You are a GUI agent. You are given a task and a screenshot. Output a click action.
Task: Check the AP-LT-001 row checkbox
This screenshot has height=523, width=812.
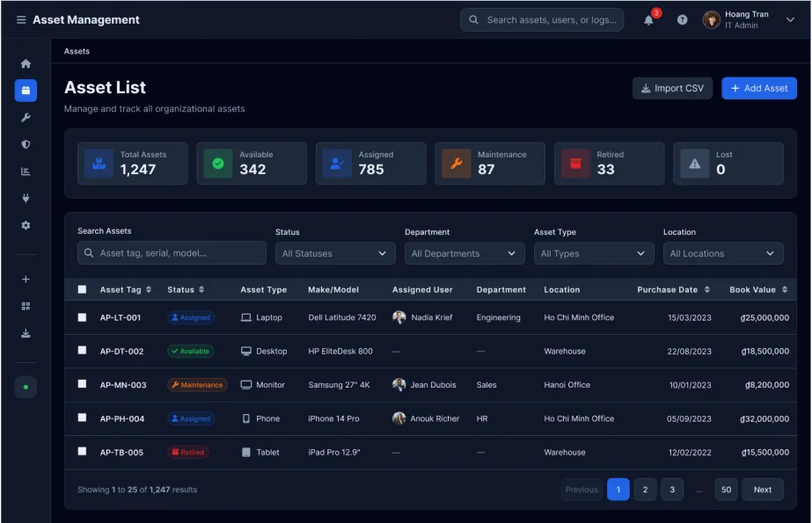(82, 317)
